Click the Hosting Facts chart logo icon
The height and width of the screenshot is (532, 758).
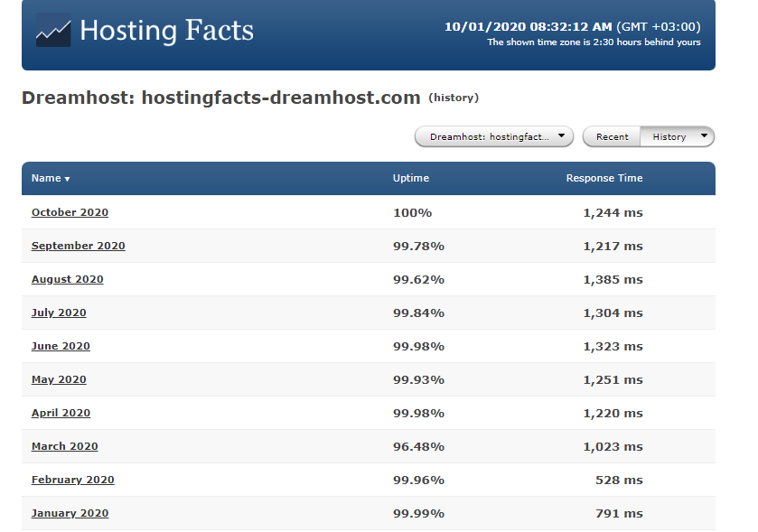click(x=53, y=30)
